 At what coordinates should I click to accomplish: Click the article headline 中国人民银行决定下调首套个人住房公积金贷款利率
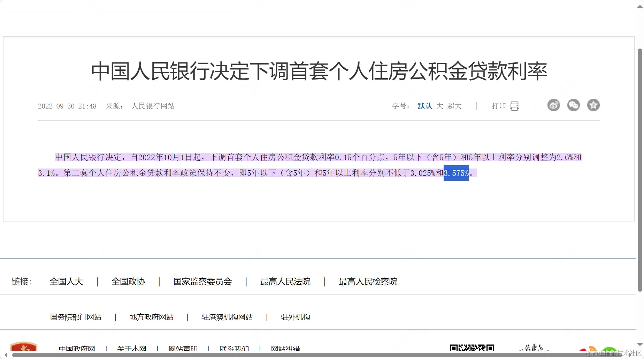[319, 71]
